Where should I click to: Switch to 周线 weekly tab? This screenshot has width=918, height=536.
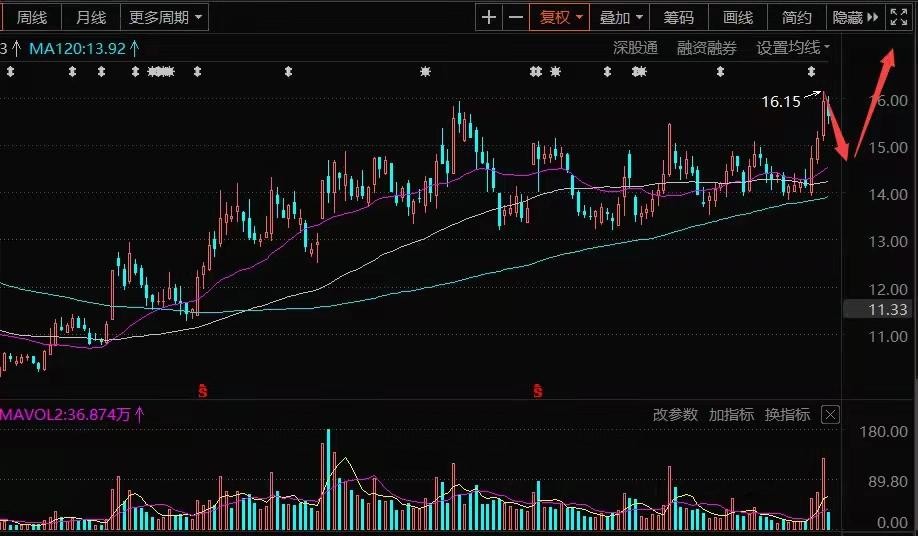[x=32, y=17]
